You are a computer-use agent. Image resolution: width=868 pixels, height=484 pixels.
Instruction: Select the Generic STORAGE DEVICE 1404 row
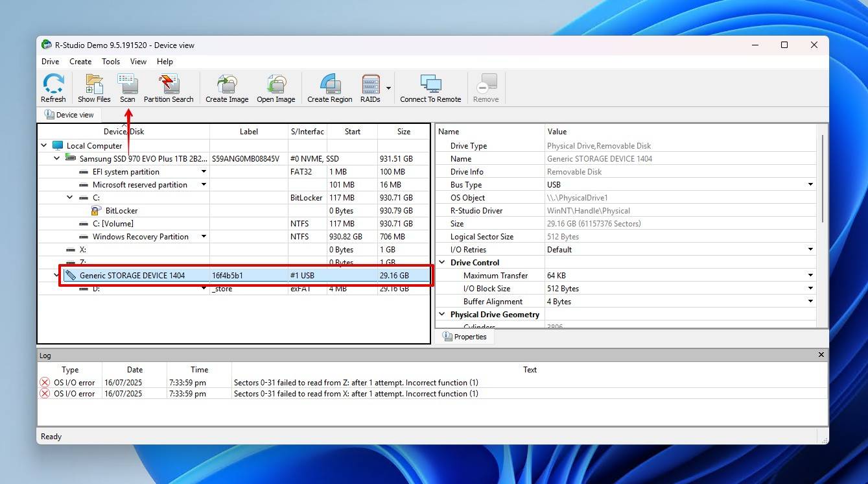[x=246, y=275]
